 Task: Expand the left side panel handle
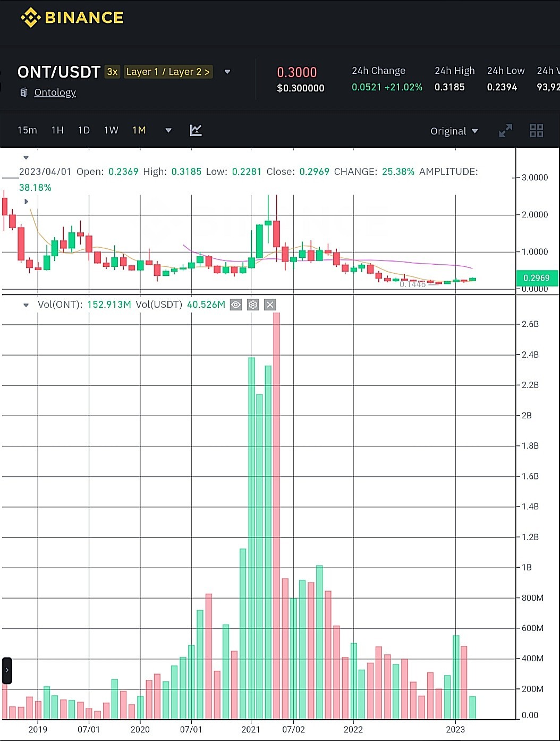7,670
